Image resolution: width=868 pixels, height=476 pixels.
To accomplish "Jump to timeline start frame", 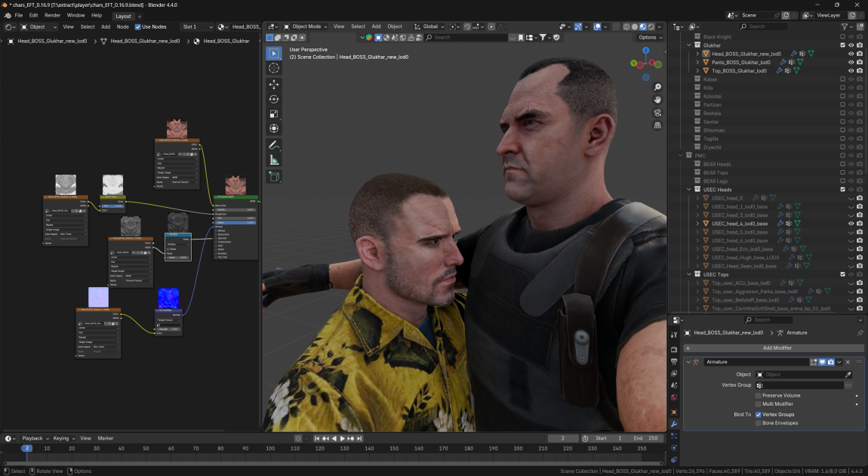I will pyautogui.click(x=317, y=438).
